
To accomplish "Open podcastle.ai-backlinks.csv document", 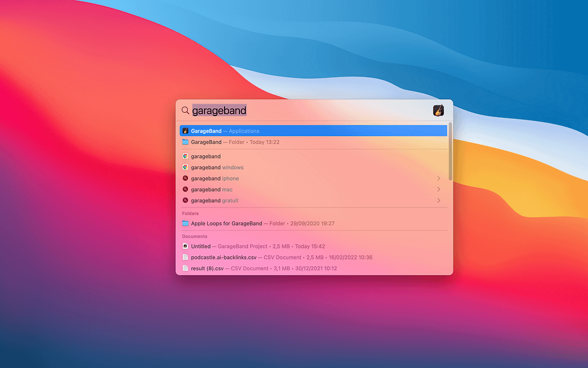I will [x=314, y=257].
